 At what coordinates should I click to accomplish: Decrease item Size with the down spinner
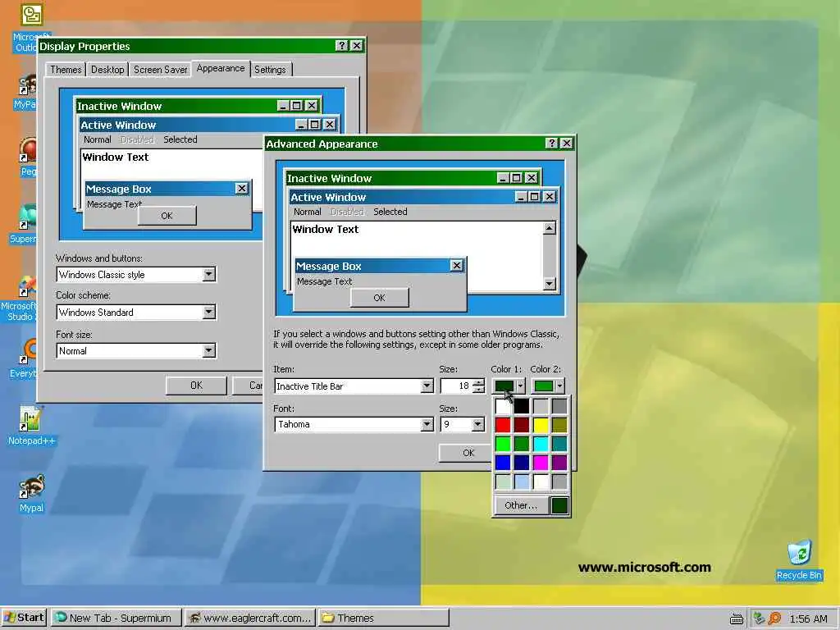pyautogui.click(x=478, y=390)
